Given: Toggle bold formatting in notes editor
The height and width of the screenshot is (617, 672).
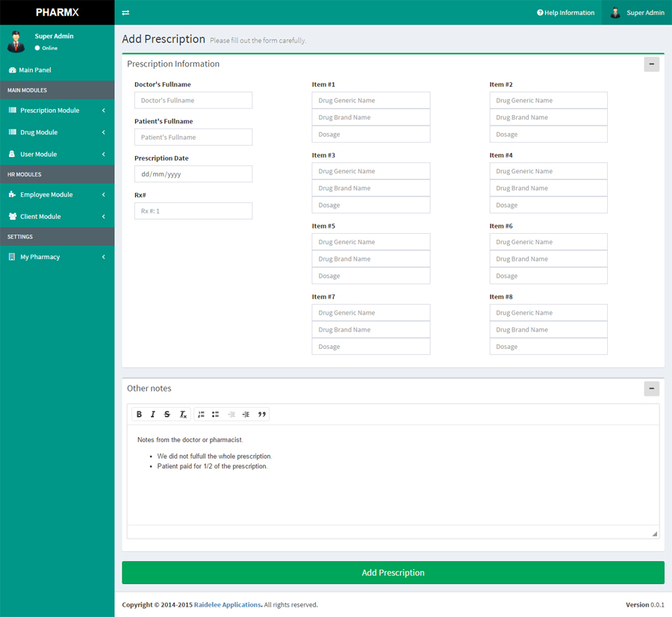Looking at the screenshot, I should click(x=139, y=415).
